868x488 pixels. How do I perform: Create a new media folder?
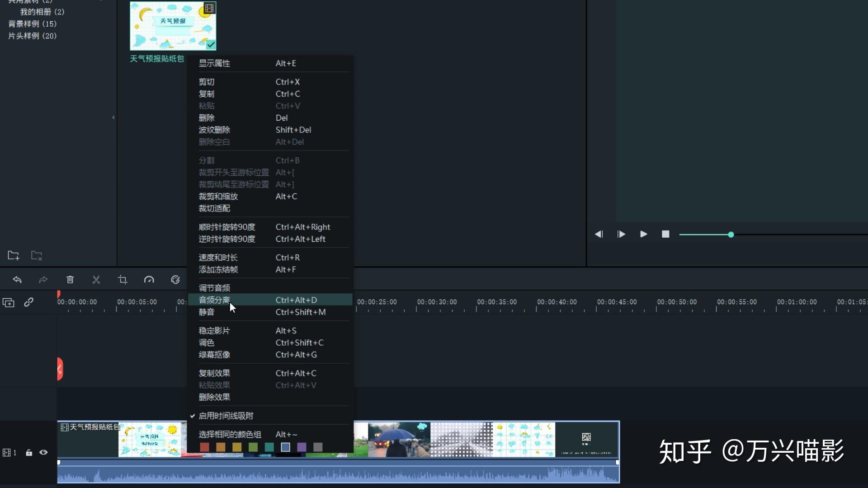[x=14, y=256]
